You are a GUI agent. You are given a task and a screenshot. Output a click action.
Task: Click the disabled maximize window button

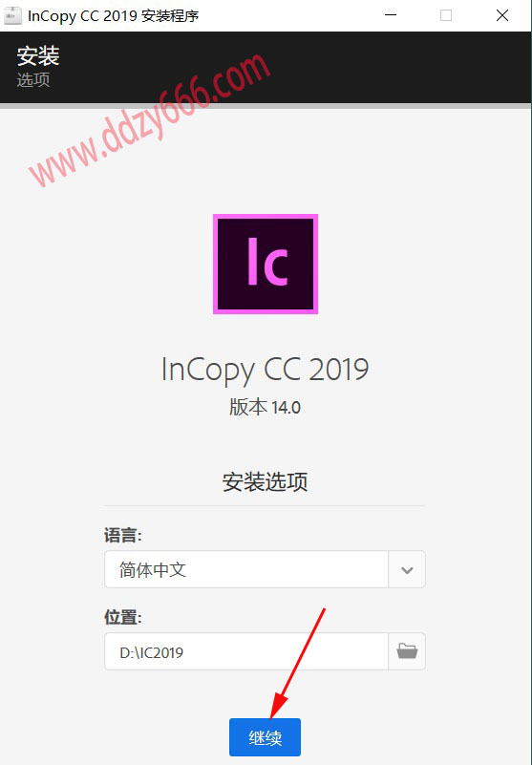point(446,15)
